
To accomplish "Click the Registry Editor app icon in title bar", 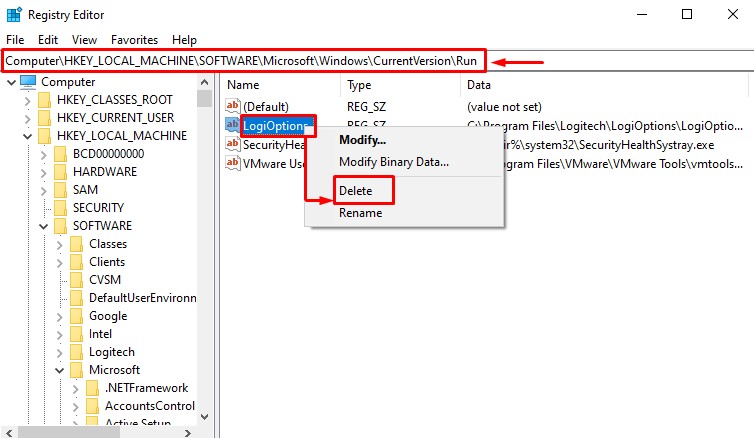I will 14,14.
